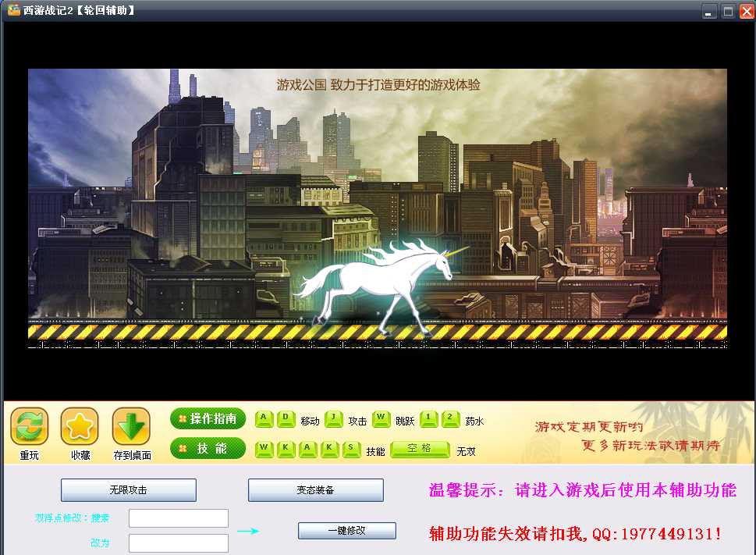Click the white unicorn in game area

pos(381,287)
